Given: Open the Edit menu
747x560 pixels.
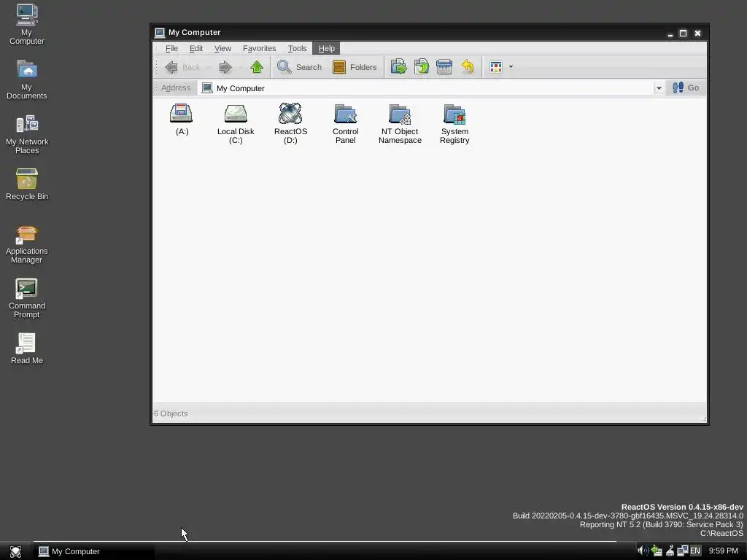Looking at the screenshot, I should [196, 48].
